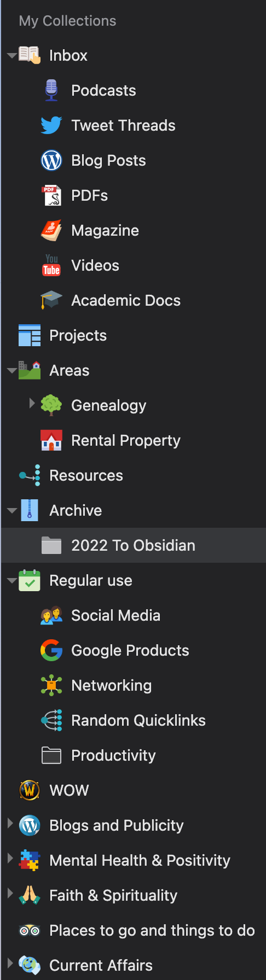Viewport: 266px width, 980px height.
Task: Collapse the Inbox collection
Action: 11,55
